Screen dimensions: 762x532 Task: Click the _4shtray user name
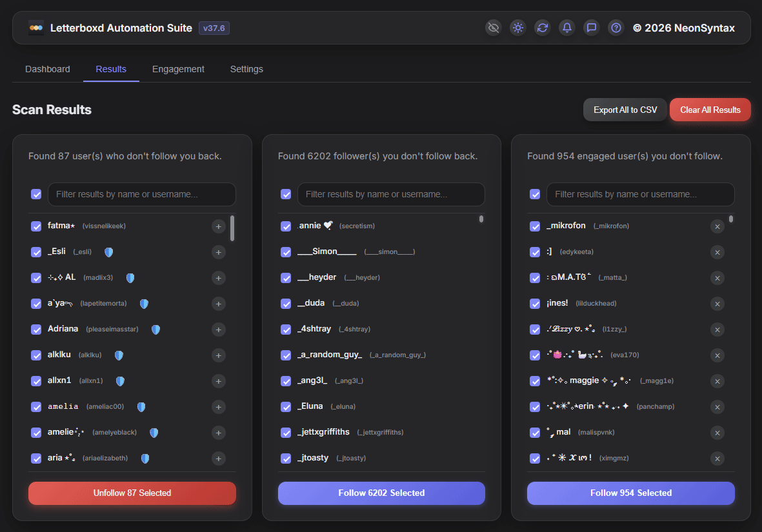click(x=314, y=329)
